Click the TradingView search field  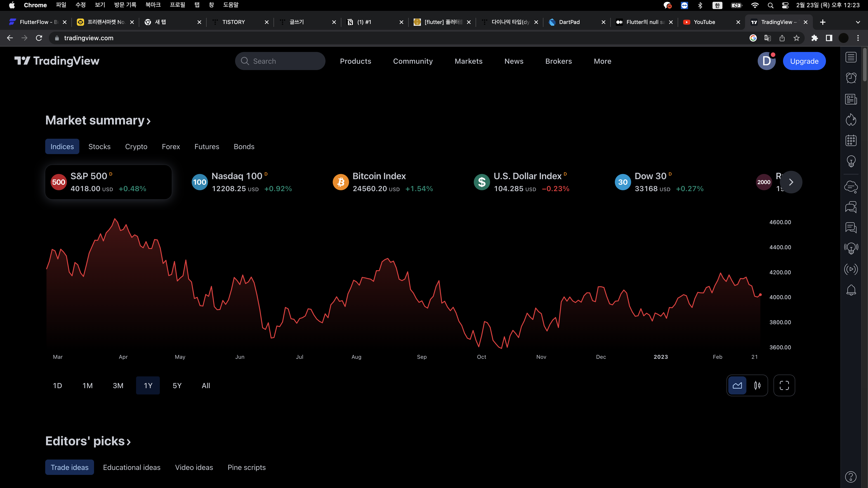point(280,61)
